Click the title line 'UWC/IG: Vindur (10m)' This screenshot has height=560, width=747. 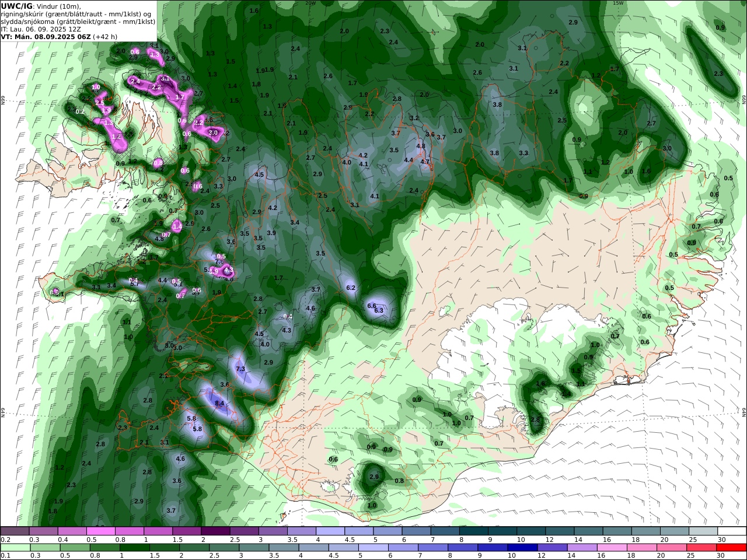(x=41, y=6)
